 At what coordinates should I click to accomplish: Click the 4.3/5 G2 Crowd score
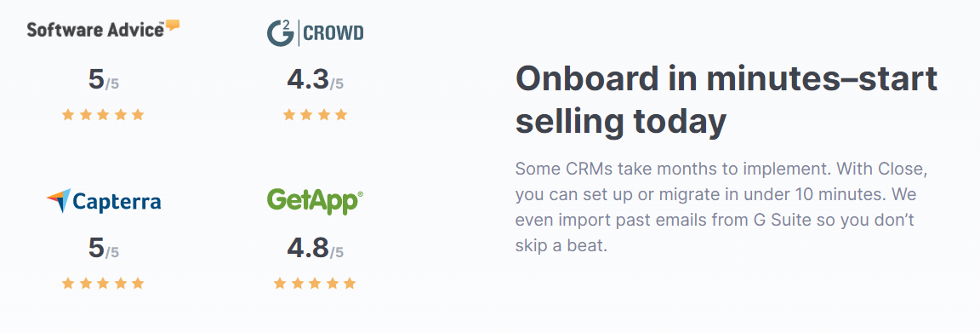tap(315, 80)
